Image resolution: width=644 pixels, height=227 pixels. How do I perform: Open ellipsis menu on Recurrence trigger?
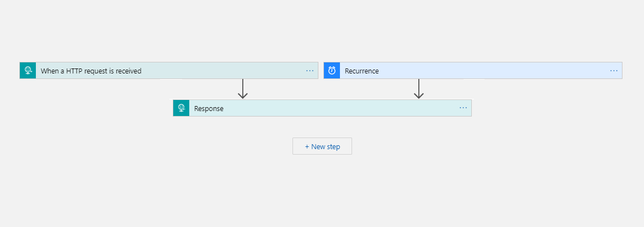[614, 71]
